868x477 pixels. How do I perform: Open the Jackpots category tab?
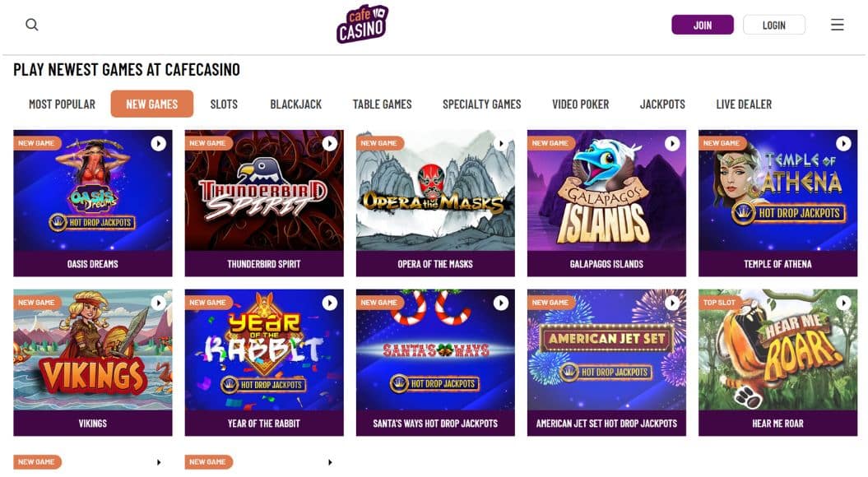pyautogui.click(x=662, y=104)
